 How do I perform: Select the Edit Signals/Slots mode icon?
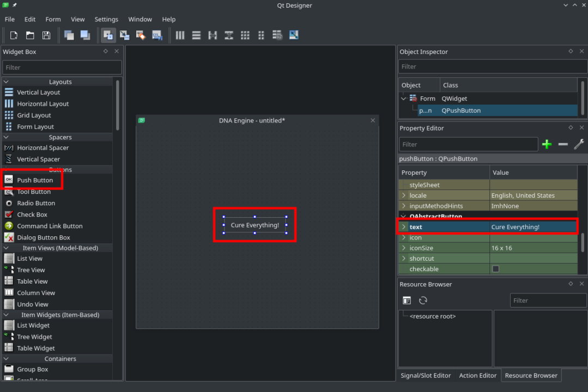point(124,35)
